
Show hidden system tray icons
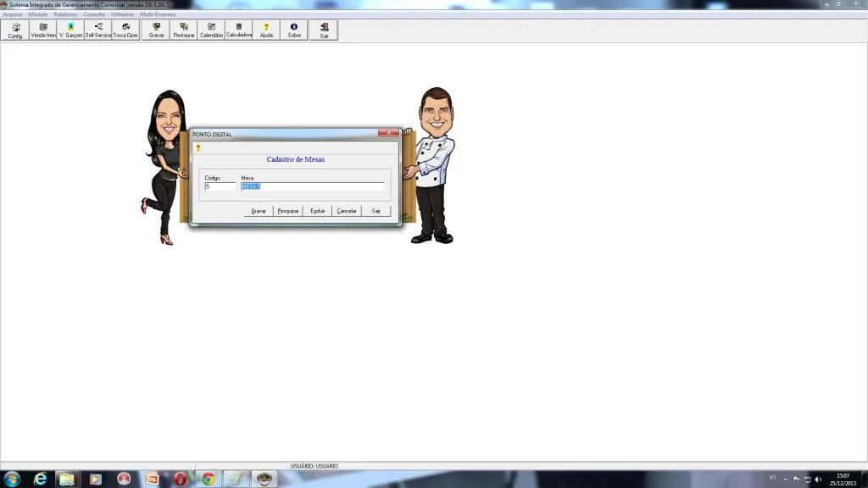785,480
